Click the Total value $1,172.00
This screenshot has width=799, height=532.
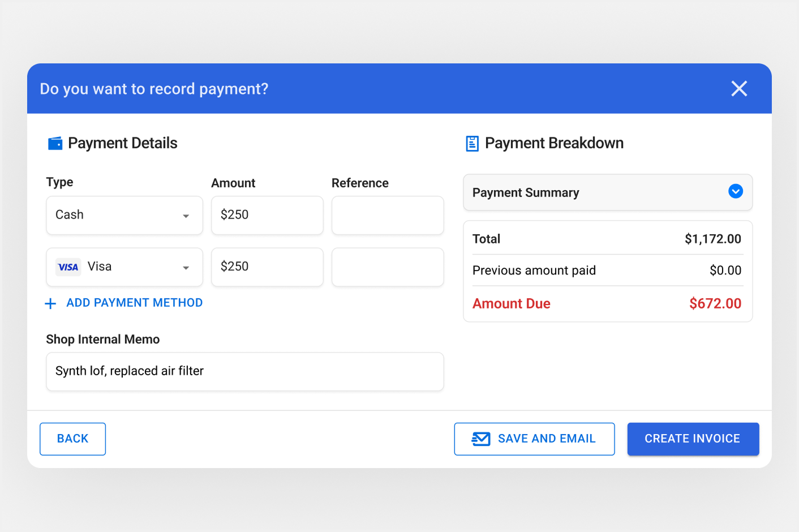[x=713, y=239]
